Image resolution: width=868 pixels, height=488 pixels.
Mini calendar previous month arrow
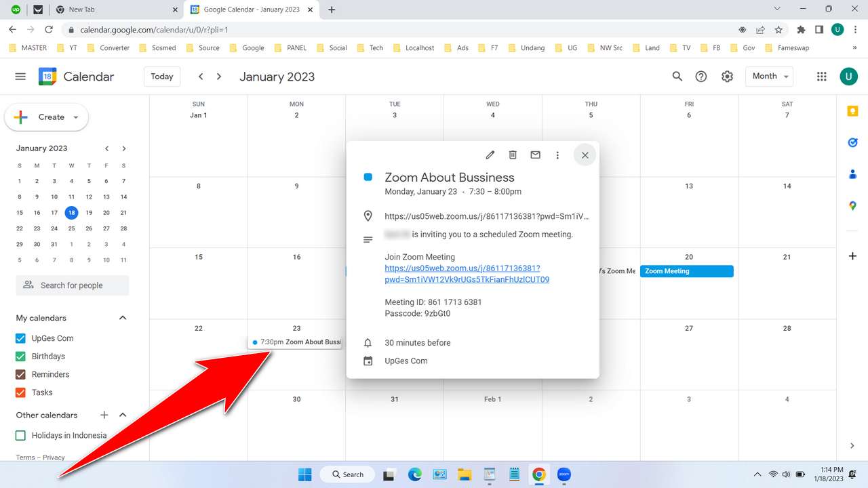(106, 148)
